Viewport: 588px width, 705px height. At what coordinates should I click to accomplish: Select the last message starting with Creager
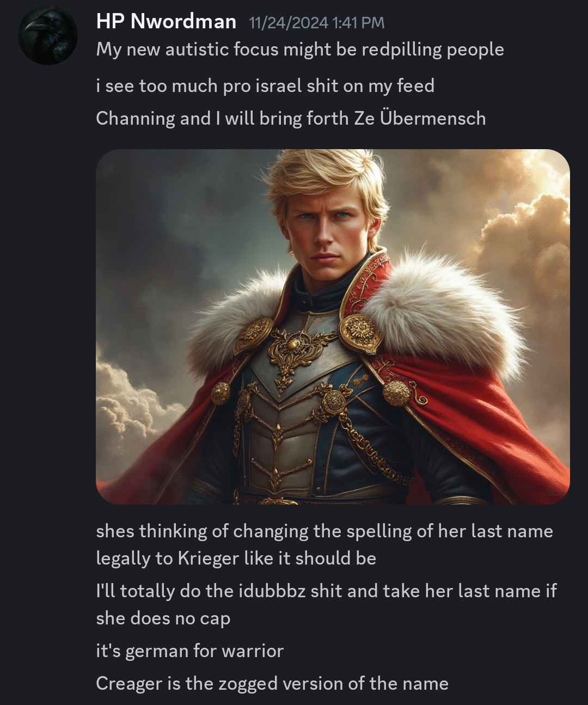pos(272,684)
